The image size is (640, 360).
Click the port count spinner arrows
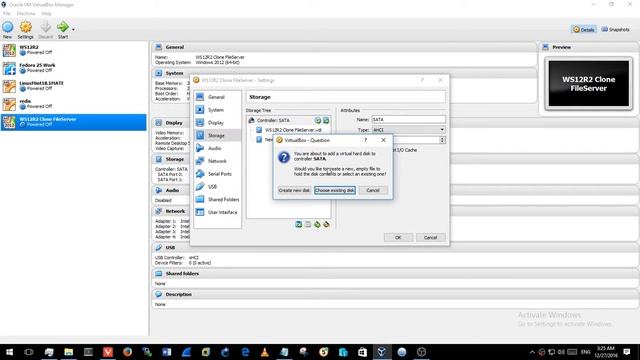[442, 140]
